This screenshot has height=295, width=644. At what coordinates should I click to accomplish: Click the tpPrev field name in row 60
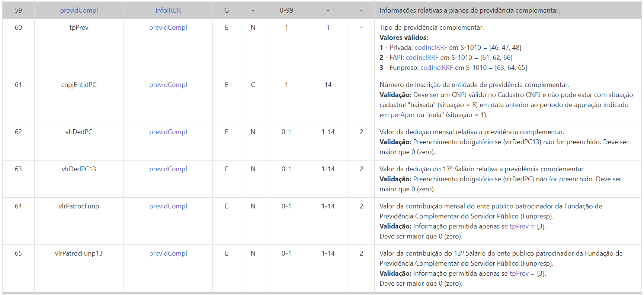79,27
